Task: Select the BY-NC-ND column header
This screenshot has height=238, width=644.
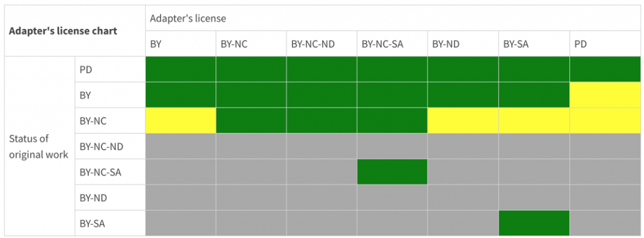Action: pyautogui.click(x=321, y=43)
